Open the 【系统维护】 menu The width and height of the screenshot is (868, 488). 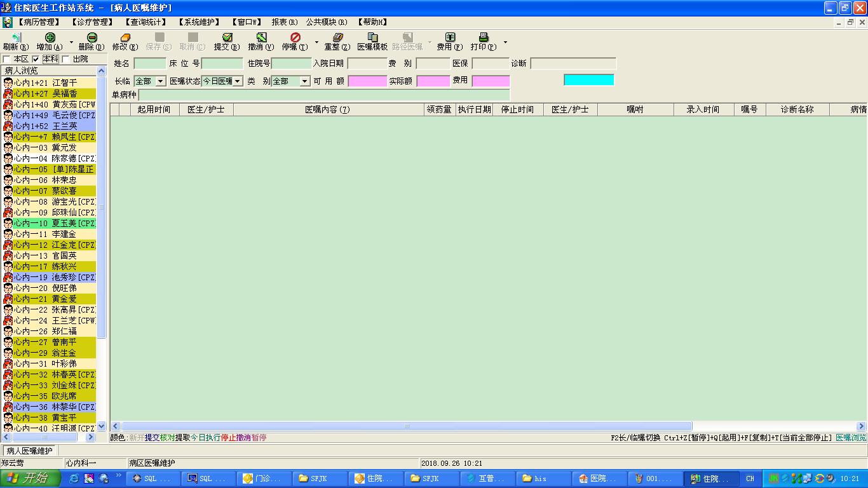(x=199, y=22)
